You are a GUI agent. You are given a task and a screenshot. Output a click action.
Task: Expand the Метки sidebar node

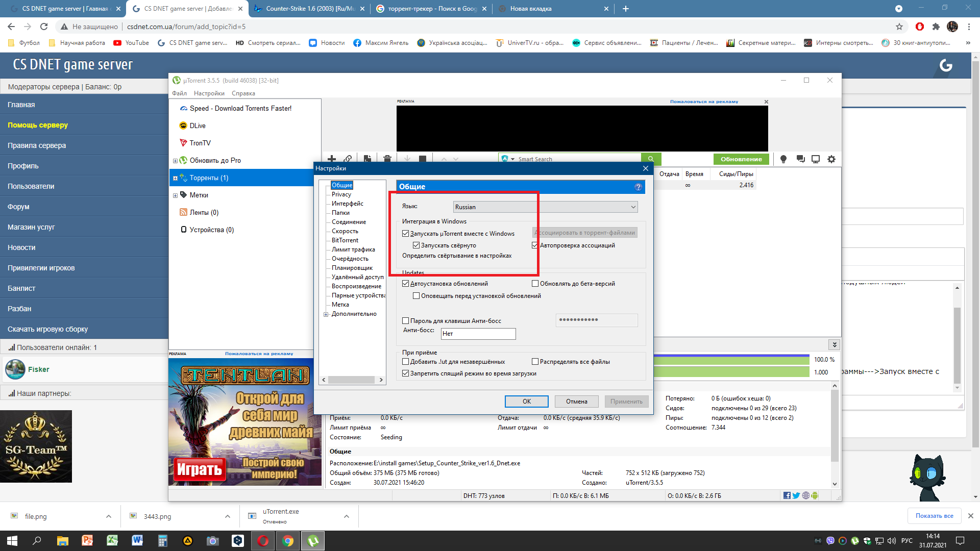click(x=175, y=195)
